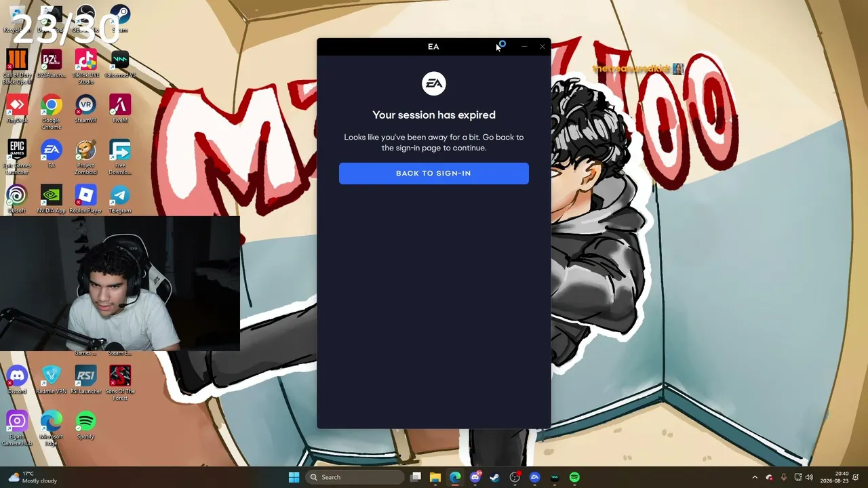
Task: Select the SteamVR desktop icon
Action: [85, 109]
